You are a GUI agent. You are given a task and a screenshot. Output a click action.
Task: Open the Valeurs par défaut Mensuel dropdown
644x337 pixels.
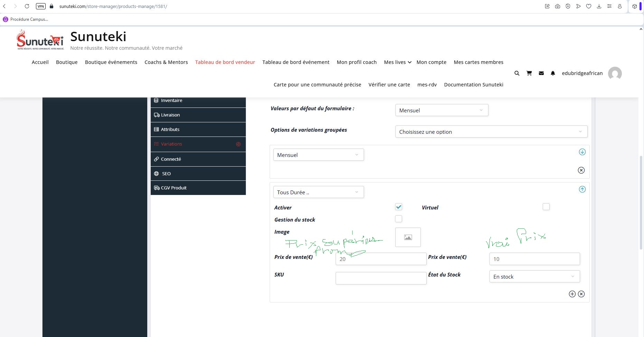point(441,110)
